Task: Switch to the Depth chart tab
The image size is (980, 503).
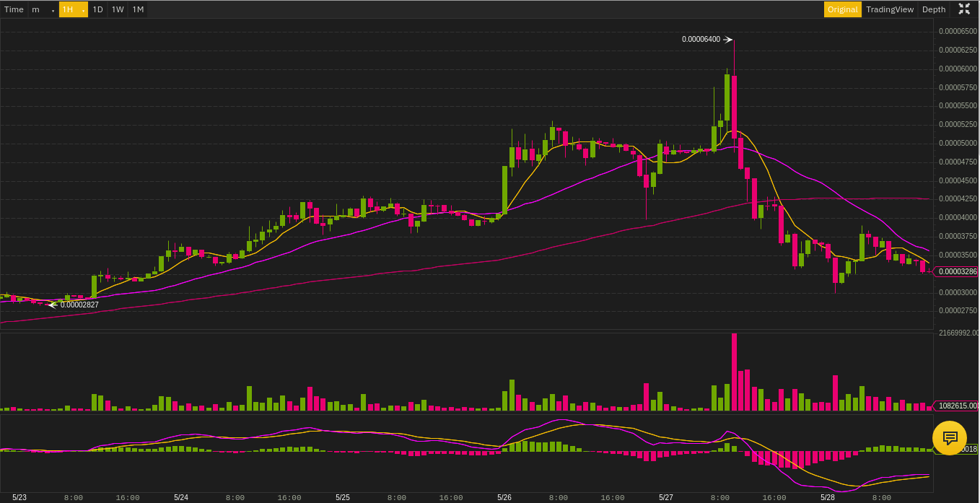Action: point(934,9)
